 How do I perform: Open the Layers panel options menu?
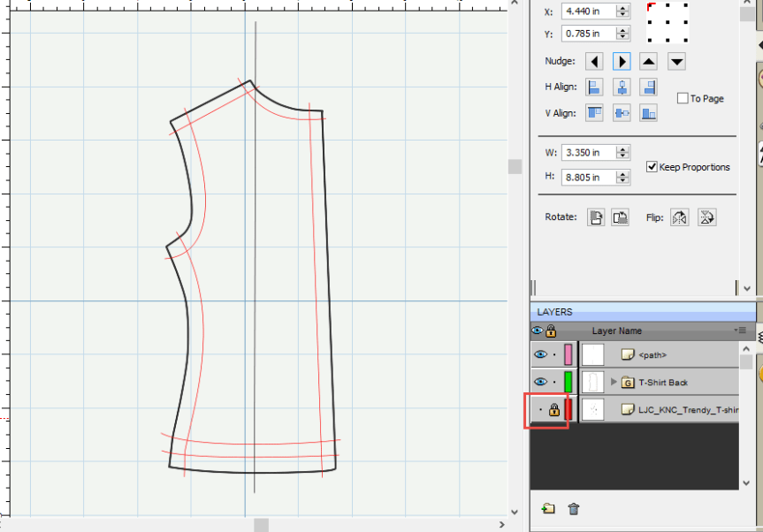(742, 331)
